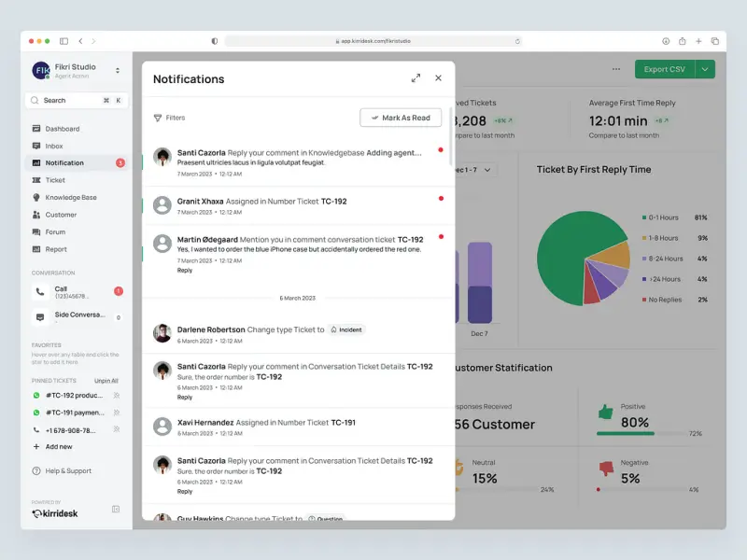Unpin the +1 678-908 phone ticket

[x=117, y=430]
